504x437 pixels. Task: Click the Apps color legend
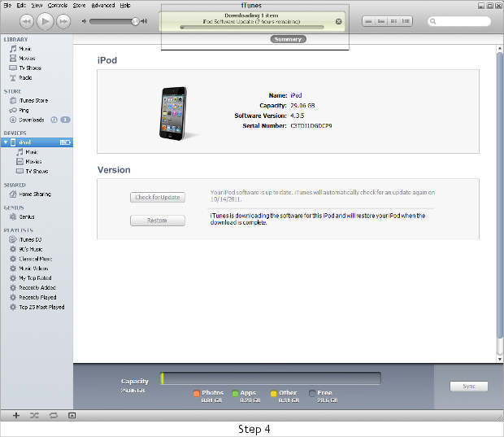(x=235, y=393)
